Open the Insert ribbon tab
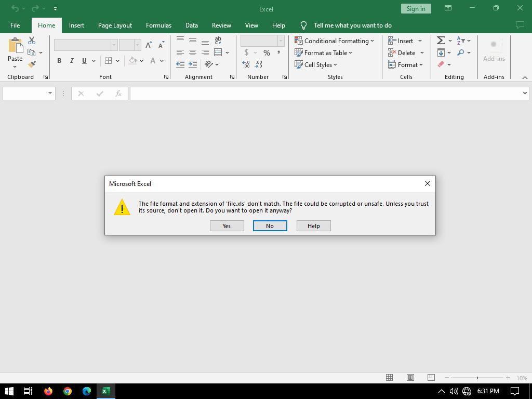The height and width of the screenshot is (399, 532). (x=76, y=25)
